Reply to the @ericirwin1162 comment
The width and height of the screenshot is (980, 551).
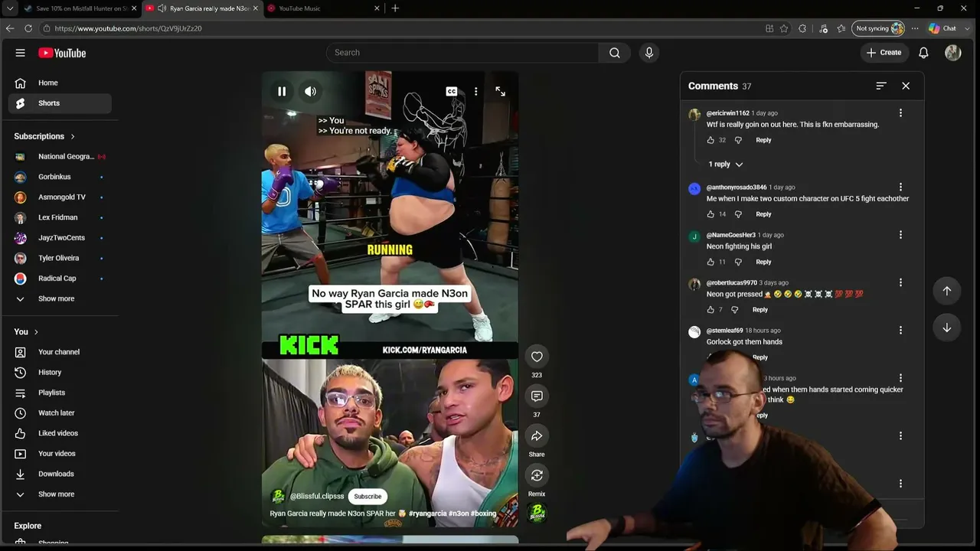point(763,140)
